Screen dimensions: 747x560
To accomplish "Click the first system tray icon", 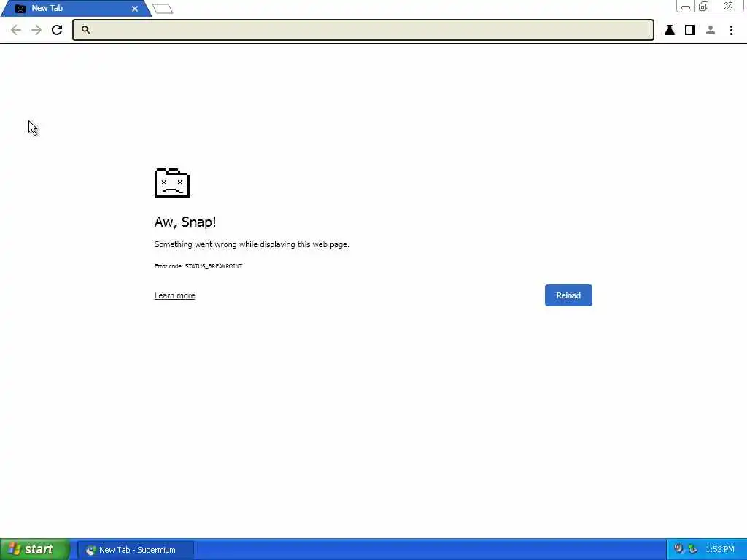I will point(679,549).
